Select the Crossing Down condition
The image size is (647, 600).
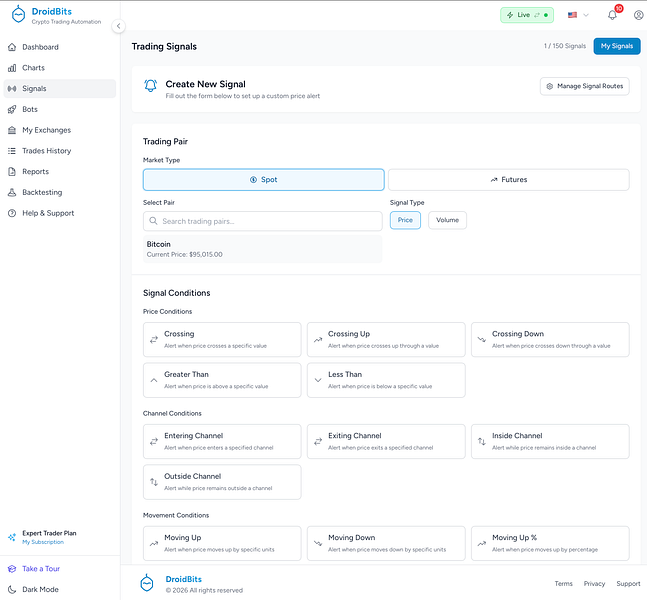[550, 340]
